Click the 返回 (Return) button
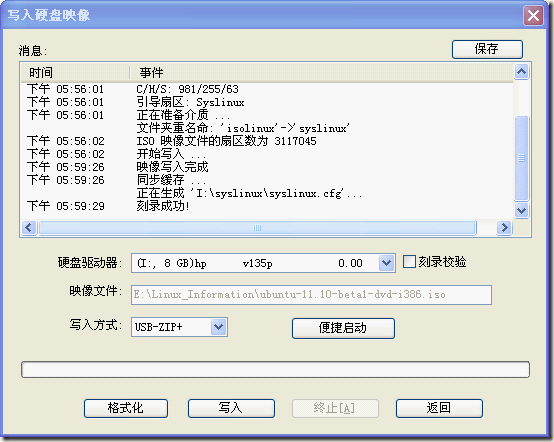 click(x=439, y=408)
